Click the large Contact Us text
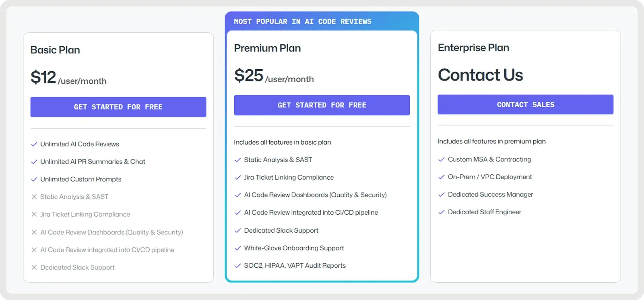The image size is (644, 300). 480,75
